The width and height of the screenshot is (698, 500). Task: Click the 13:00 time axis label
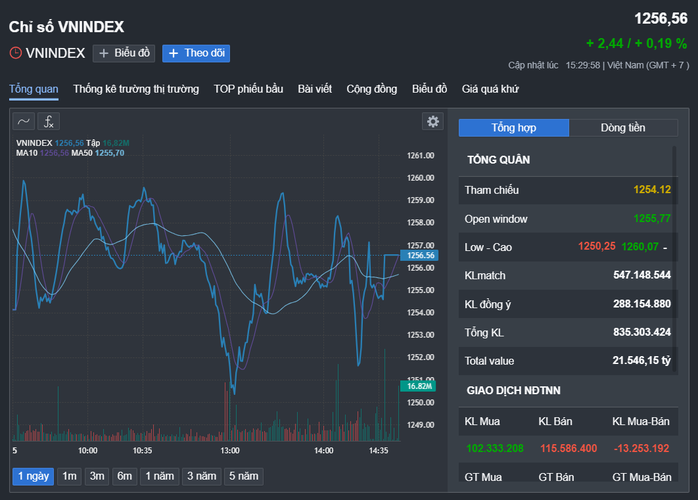230,451
